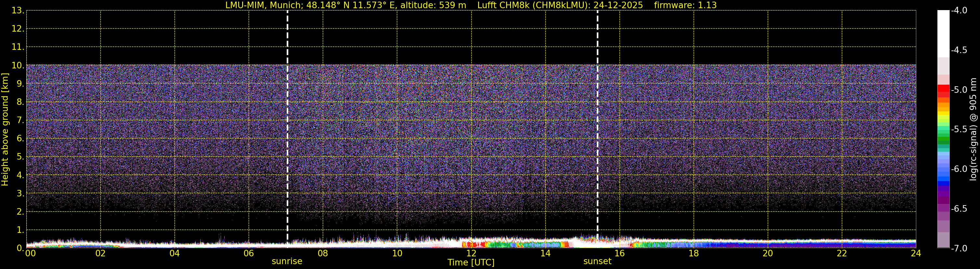Click the -4.0 colorbar tick label
Screen dimensions: 980x269
(x=959, y=11)
